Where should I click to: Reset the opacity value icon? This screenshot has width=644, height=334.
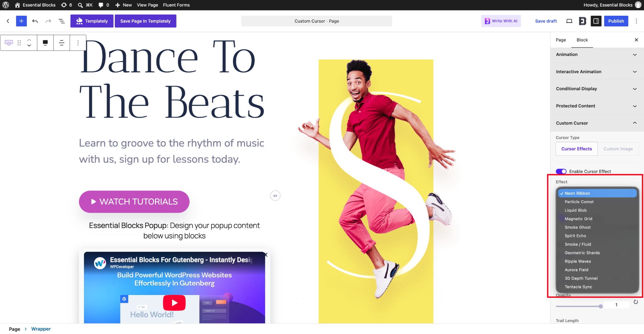pyautogui.click(x=636, y=302)
